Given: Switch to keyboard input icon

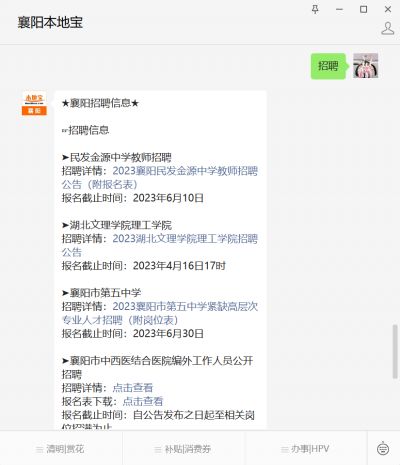Looking at the screenshot, I should (x=383, y=448).
